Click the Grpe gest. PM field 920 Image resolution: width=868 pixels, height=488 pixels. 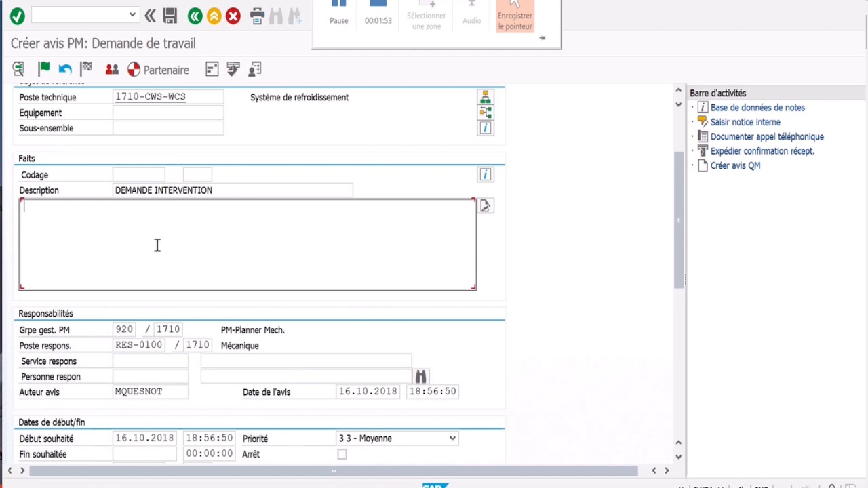(125, 330)
